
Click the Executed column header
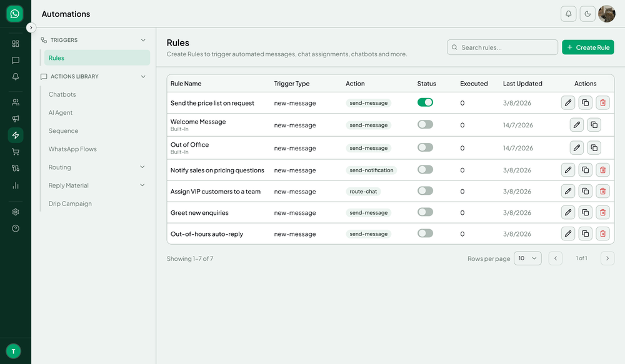pos(474,84)
